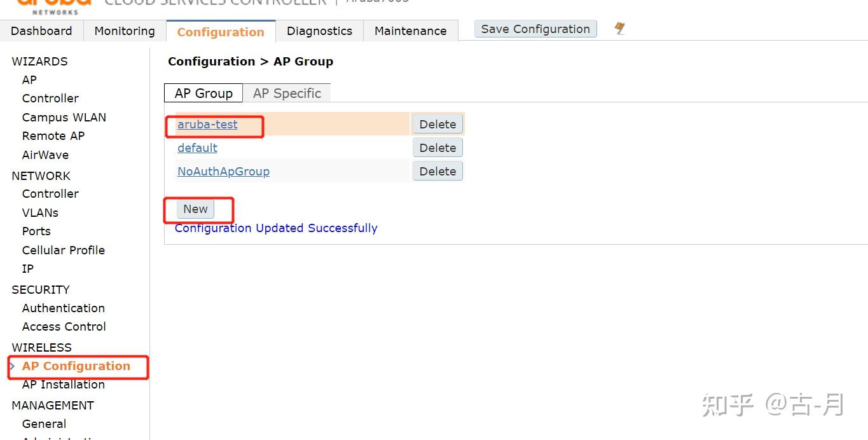
Task: Select the AP Specific sub-tab
Action: [287, 93]
